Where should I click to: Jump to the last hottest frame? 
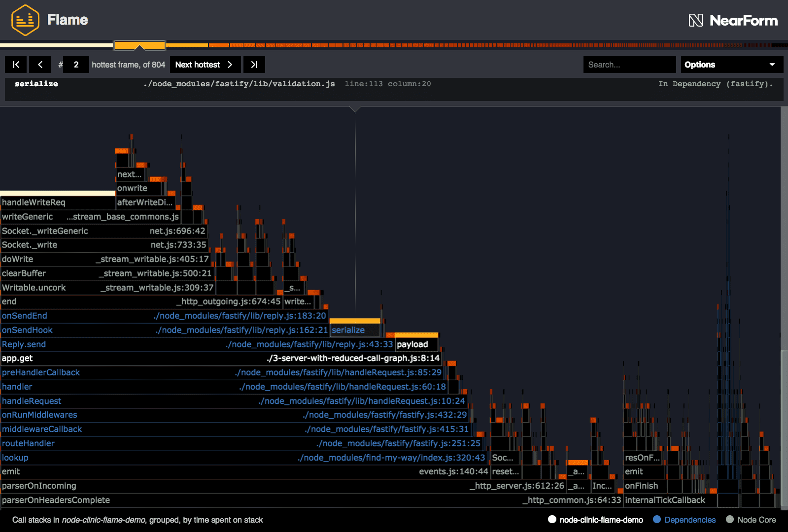coord(254,65)
